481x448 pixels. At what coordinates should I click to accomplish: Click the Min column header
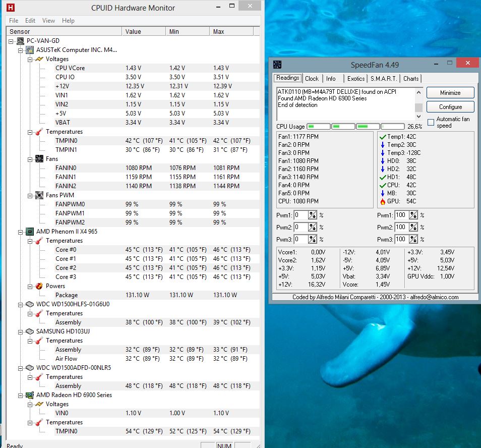pyautogui.click(x=188, y=31)
